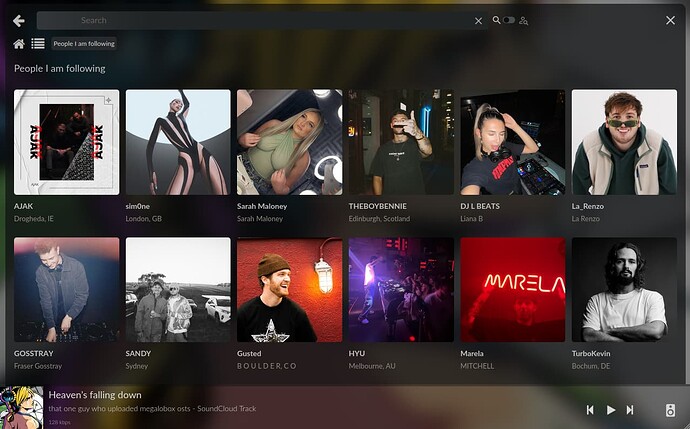This screenshot has height=429, width=690.
Task: Click 'Fraser Gosstray' subtitle text
Action: point(38,366)
